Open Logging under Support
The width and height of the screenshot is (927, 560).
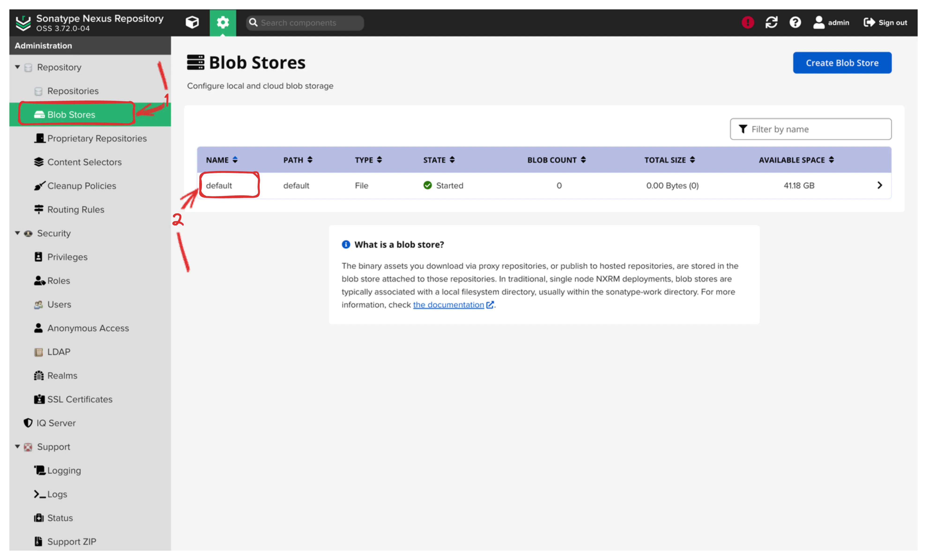(x=64, y=470)
